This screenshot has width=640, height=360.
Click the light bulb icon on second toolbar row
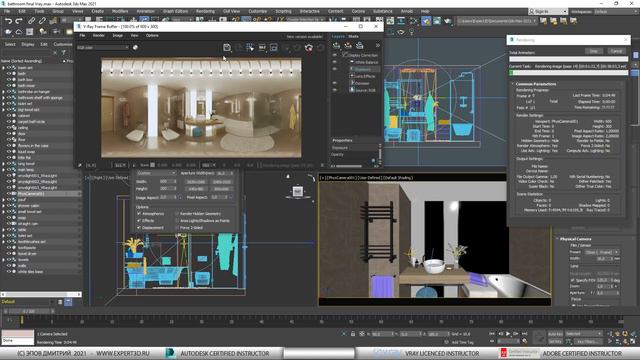[x=411, y=32]
